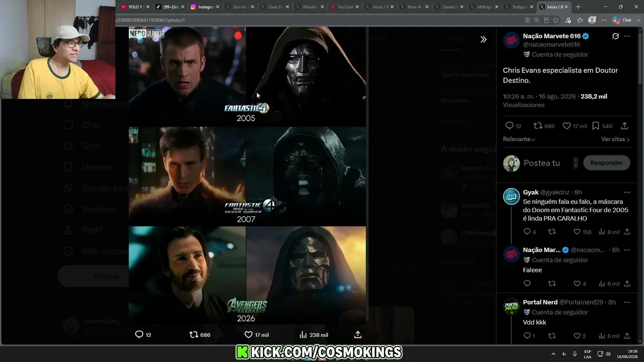Screen dimensions: 644x362
Task: Open browser profile avatar menu
Action: coord(592,20)
